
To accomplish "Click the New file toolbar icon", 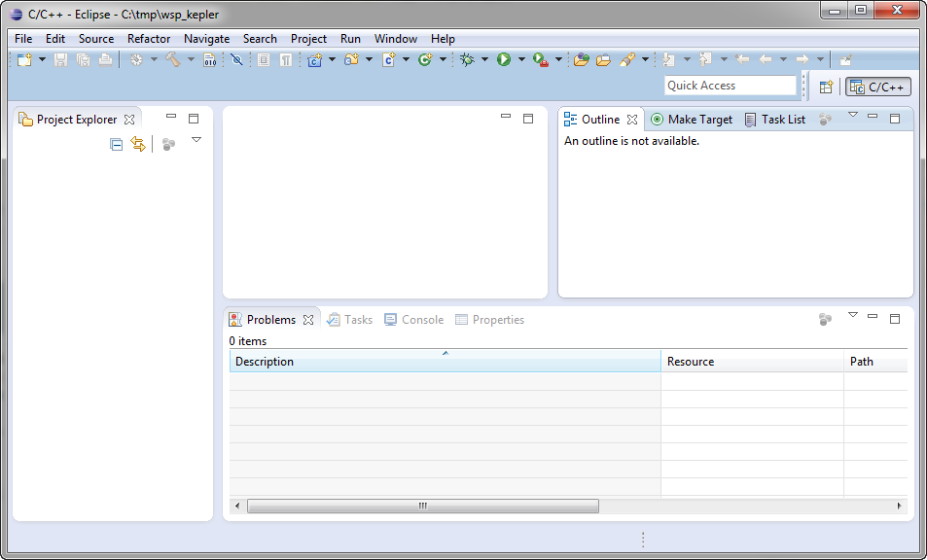I will (23, 60).
